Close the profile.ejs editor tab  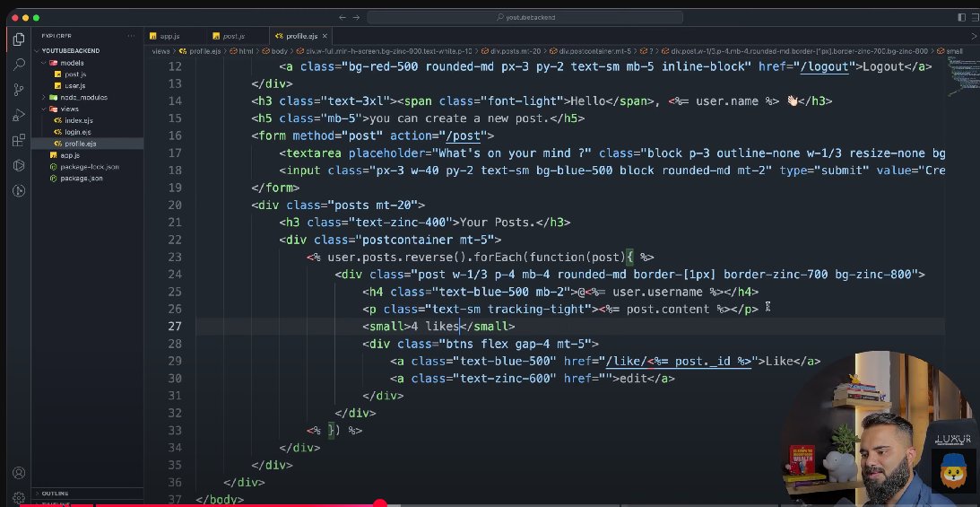click(325, 36)
